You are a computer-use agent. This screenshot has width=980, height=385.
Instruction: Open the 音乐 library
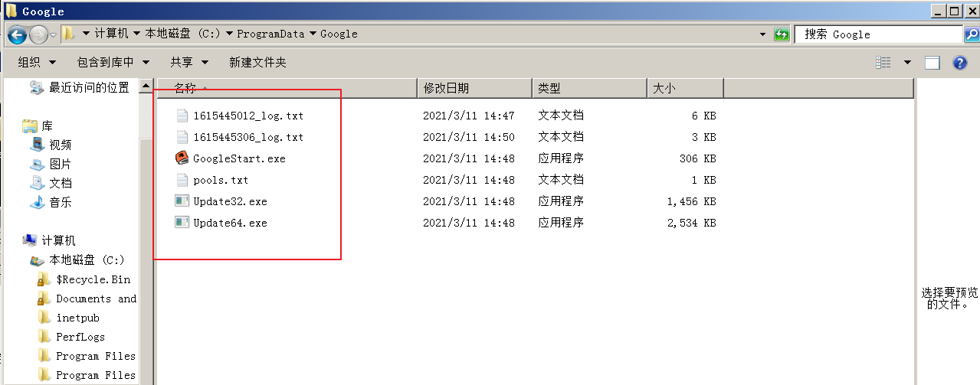61,202
